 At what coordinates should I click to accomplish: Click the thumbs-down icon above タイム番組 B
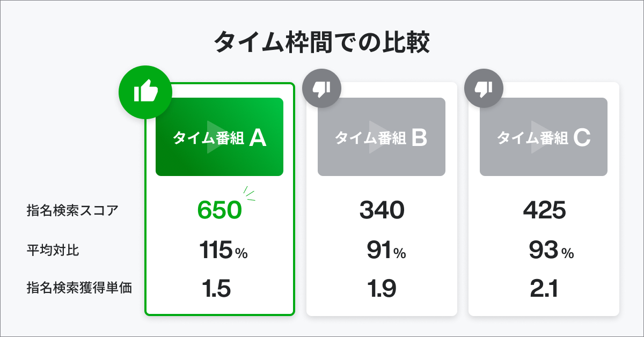pyautogui.click(x=322, y=88)
